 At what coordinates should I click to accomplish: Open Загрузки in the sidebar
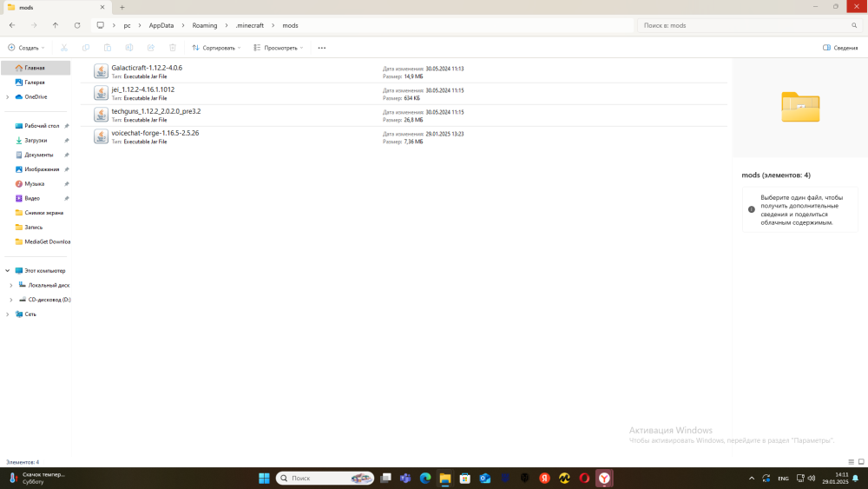click(36, 140)
